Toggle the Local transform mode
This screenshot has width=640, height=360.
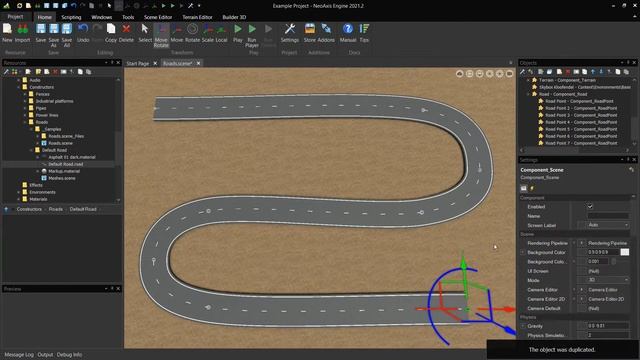221,33
